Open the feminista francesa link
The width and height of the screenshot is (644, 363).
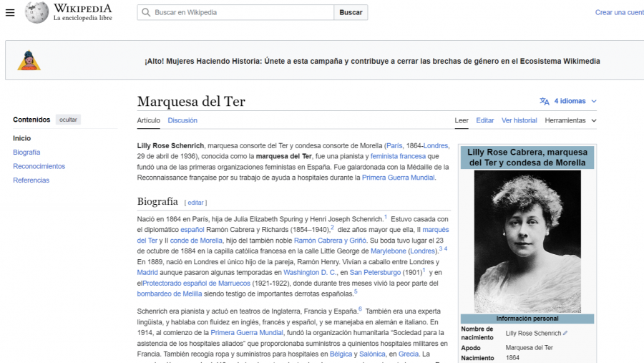coord(398,156)
